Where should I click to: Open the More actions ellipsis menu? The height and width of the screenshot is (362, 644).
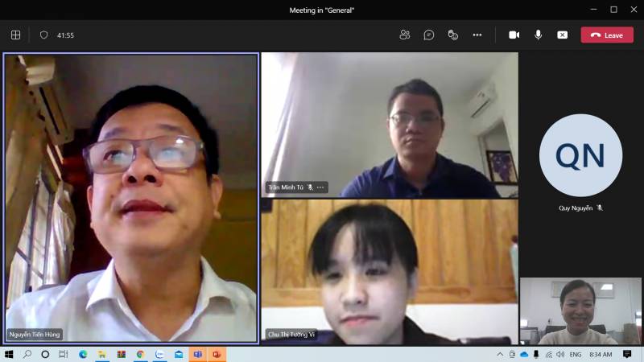coord(477,35)
